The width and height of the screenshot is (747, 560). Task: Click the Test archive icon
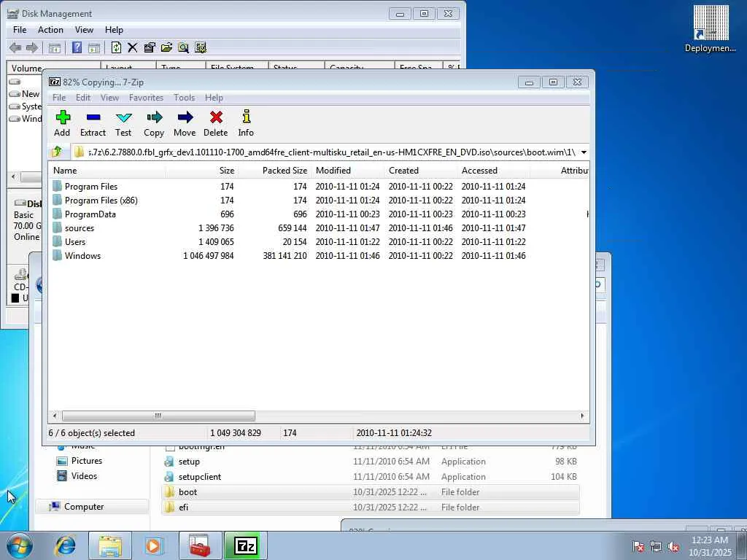pos(123,123)
